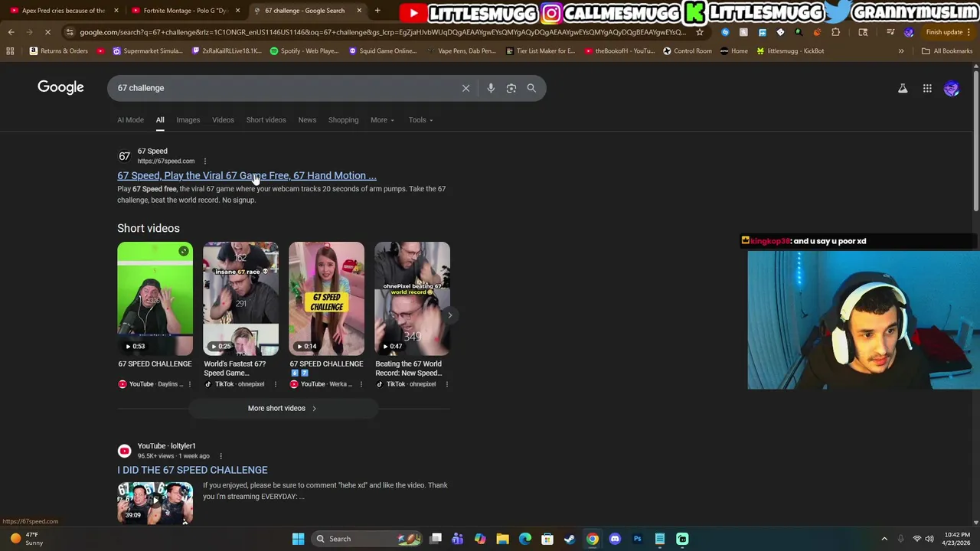Open the Returns & Orders bookmark
This screenshot has width=980, height=551.
point(58,51)
